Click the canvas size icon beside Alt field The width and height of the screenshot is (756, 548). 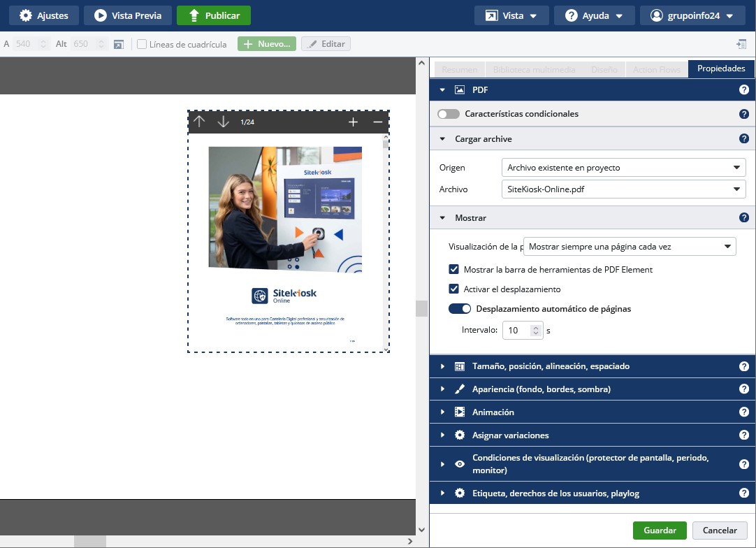pyautogui.click(x=119, y=44)
